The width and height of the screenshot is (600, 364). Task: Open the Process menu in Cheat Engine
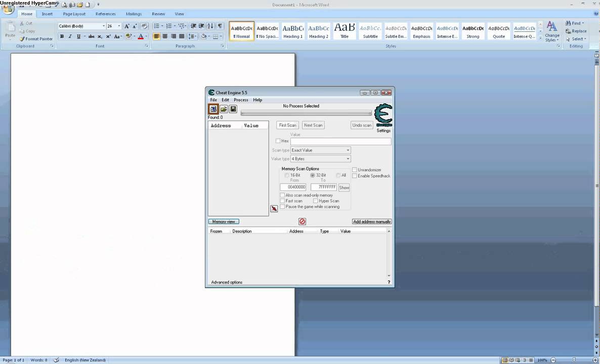click(x=241, y=100)
